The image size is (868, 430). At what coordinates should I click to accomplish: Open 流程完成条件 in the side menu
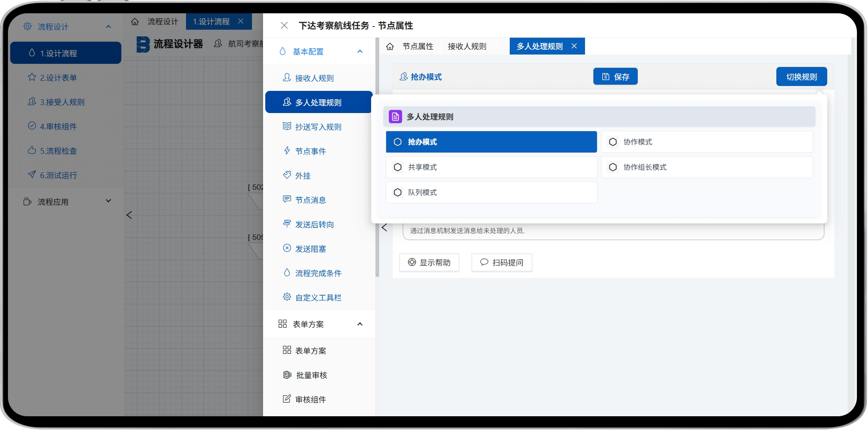pos(318,273)
